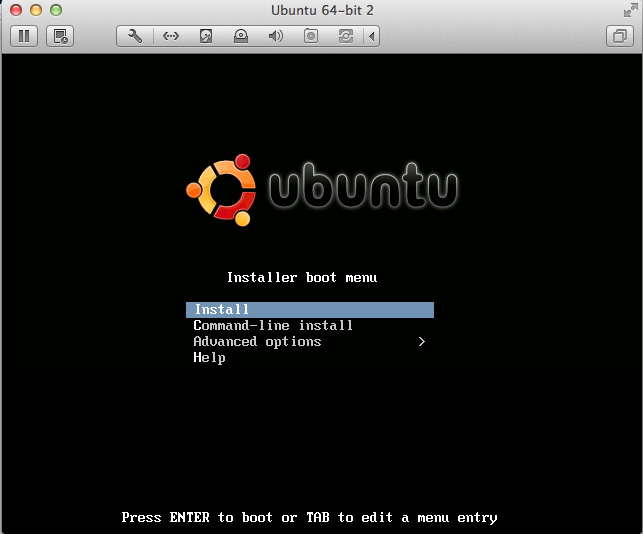Switch to Unity view button
The image size is (643, 534).
tap(620, 36)
